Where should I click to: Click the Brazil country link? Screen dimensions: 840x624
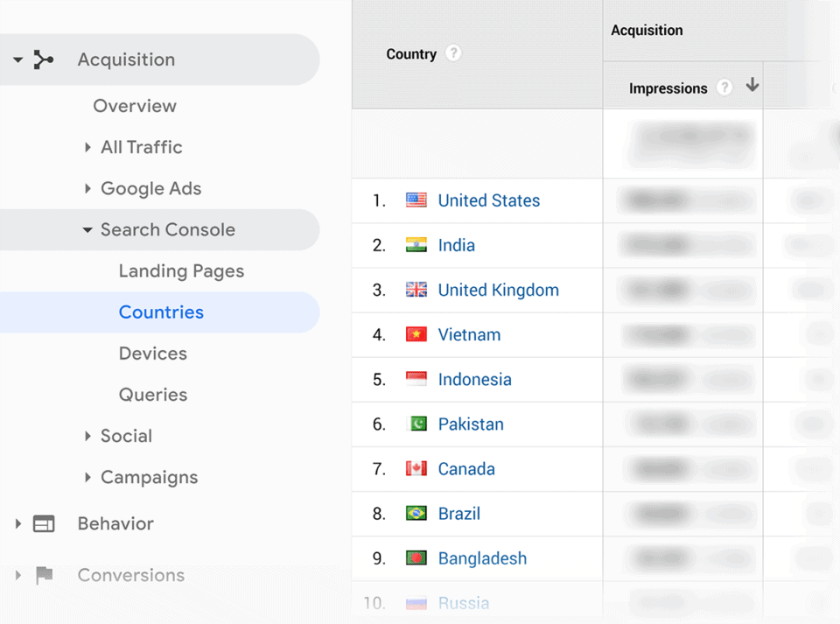[459, 513]
